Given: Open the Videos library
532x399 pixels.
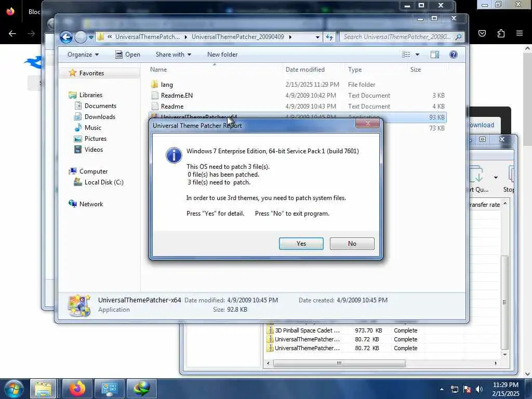Looking at the screenshot, I should point(94,149).
